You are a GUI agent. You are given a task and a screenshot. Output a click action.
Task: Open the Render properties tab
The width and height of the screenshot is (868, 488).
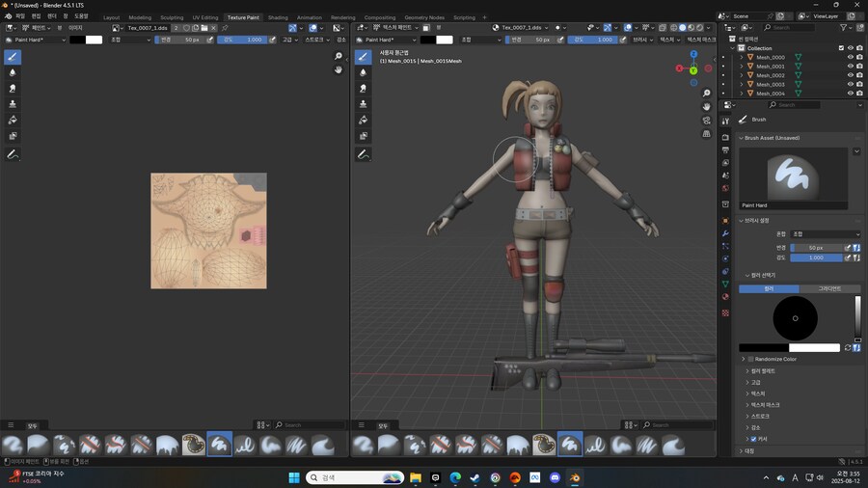(725, 137)
